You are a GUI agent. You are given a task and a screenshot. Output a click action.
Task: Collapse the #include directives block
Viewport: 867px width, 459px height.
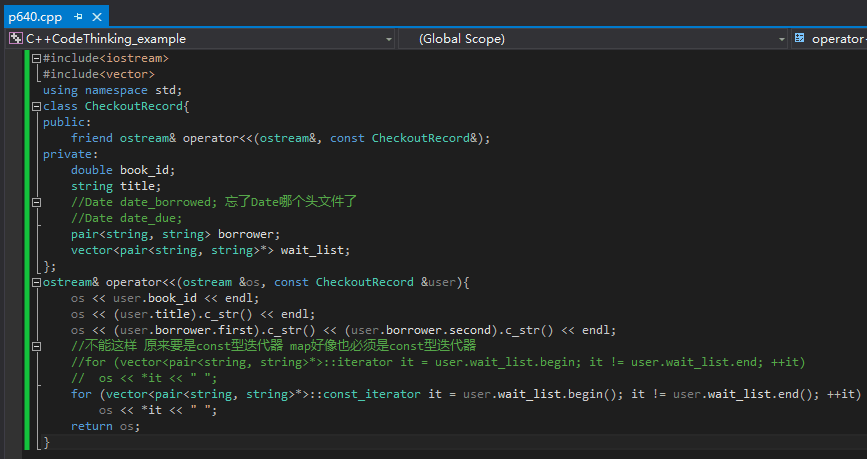tap(37, 58)
